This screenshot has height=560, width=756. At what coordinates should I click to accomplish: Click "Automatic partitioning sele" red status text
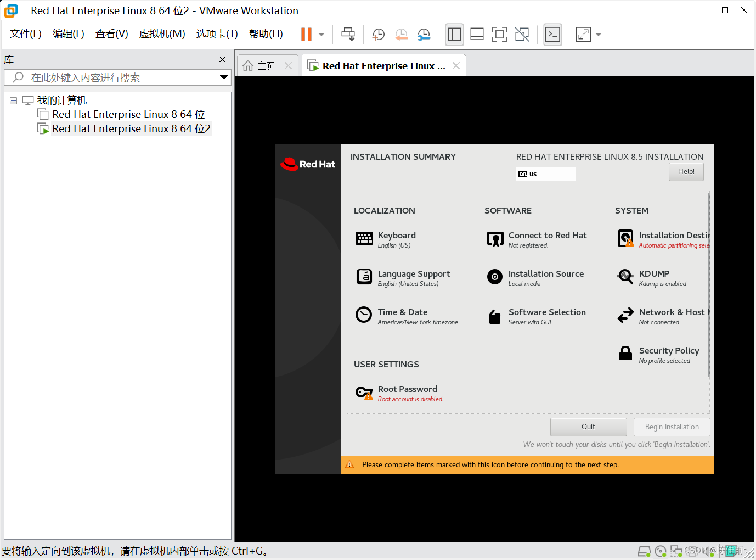point(674,245)
